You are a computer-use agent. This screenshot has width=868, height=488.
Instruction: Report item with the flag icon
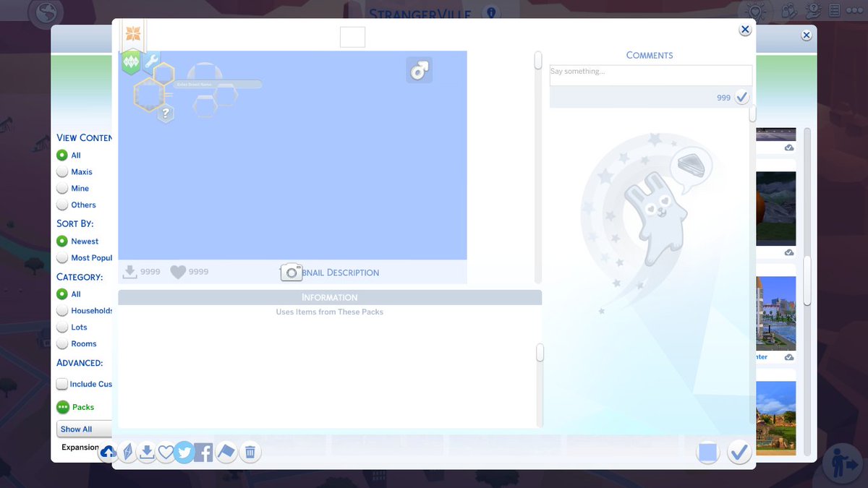226,453
